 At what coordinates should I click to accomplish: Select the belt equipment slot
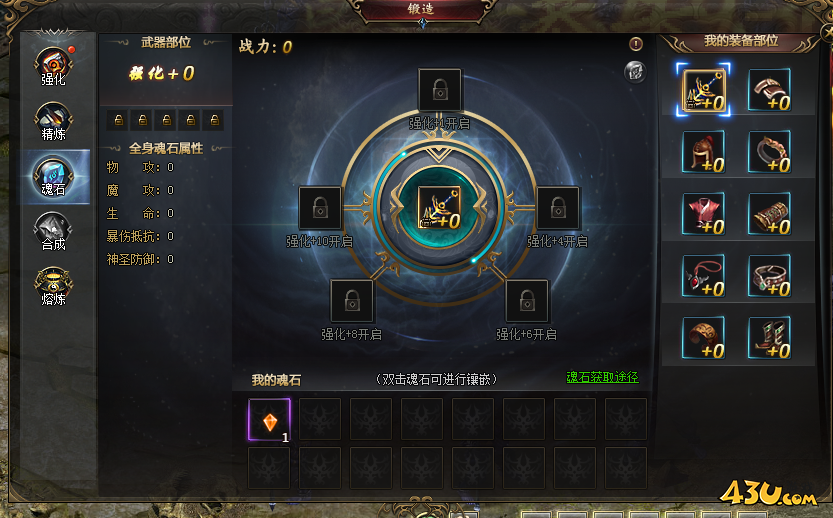point(769,276)
